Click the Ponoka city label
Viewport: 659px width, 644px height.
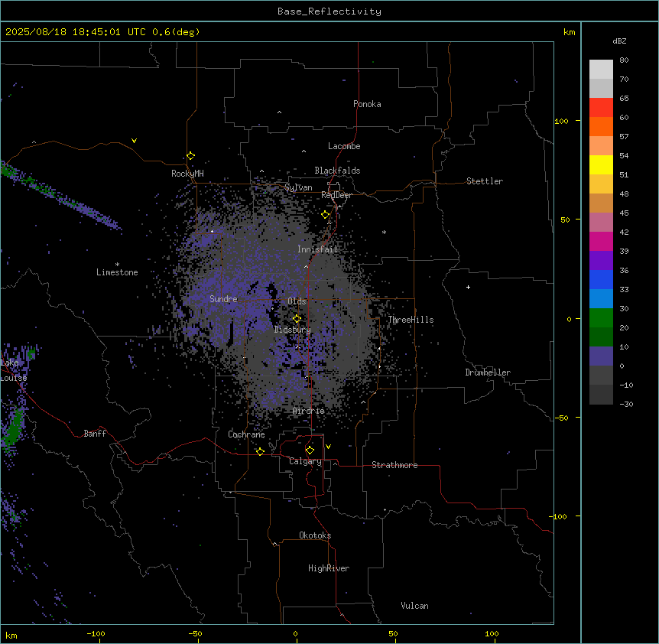pyautogui.click(x=367, y=104)
